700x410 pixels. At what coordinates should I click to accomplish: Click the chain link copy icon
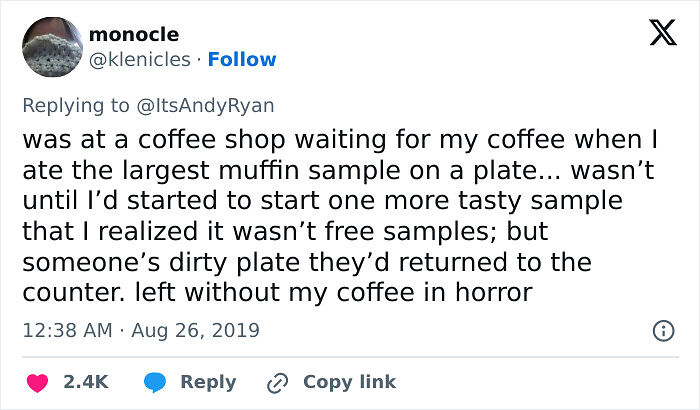click(x=276, y=382)
